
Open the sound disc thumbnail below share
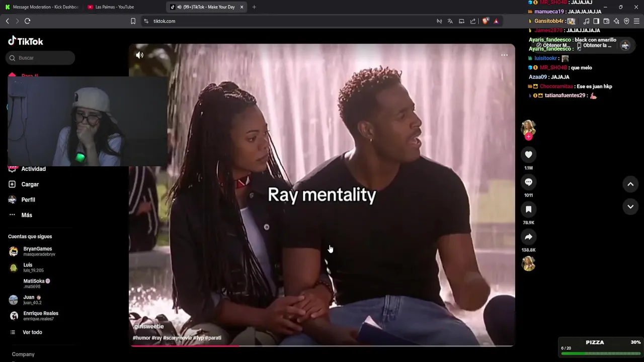[x=528, y=263]
